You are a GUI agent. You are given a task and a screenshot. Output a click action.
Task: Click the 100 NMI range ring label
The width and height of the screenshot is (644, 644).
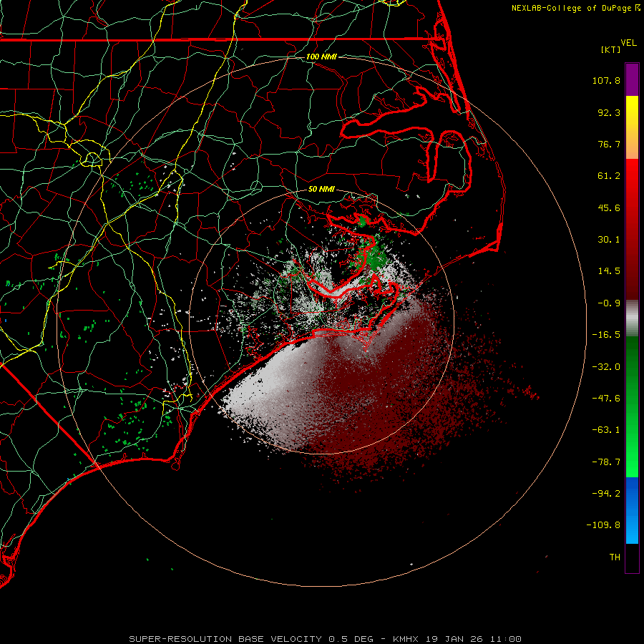[321, 57]
